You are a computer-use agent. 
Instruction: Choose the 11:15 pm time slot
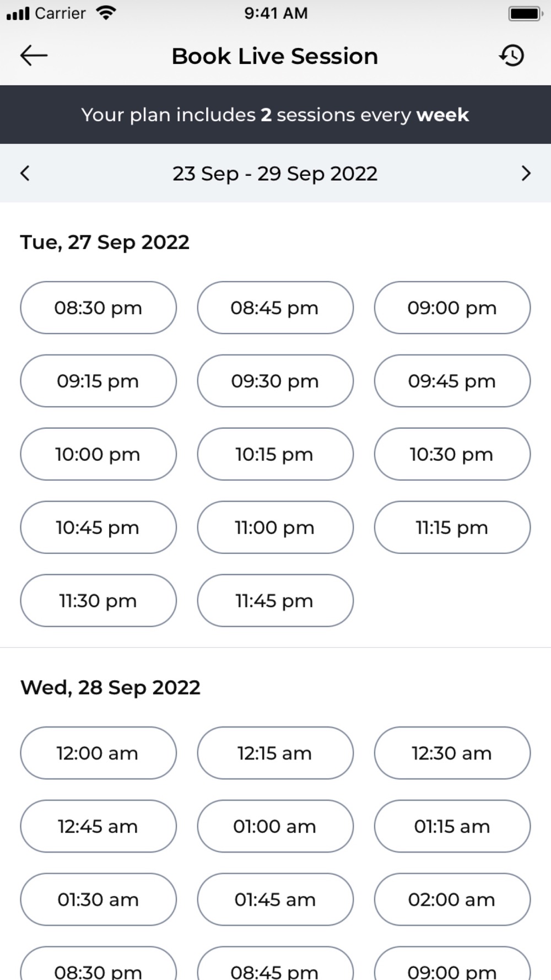[x=452, y=527]
